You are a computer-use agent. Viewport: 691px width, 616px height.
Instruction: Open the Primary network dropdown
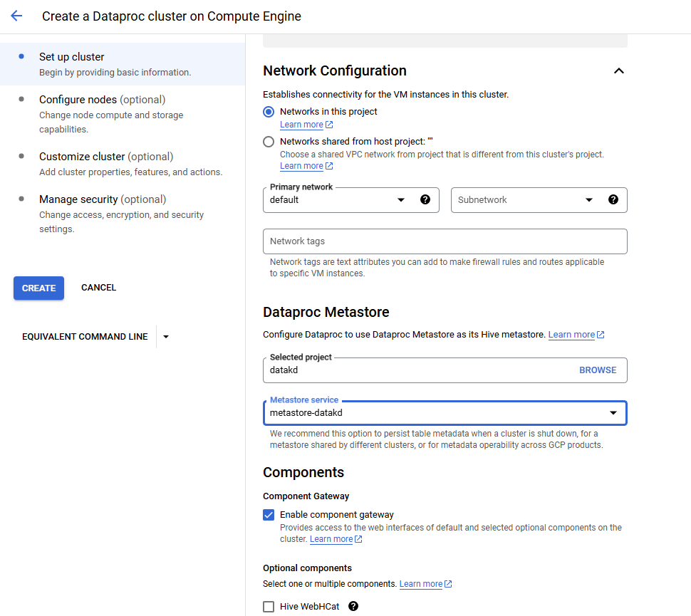[401, 200]
